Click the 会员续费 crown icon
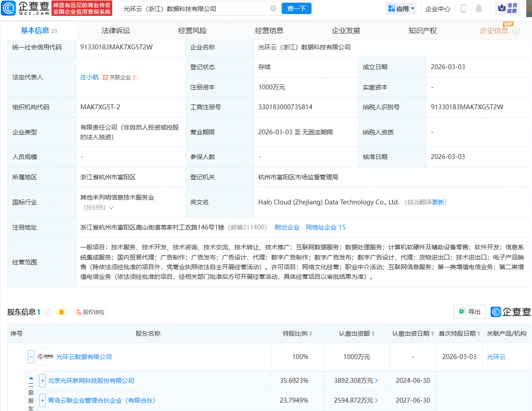 502,8
